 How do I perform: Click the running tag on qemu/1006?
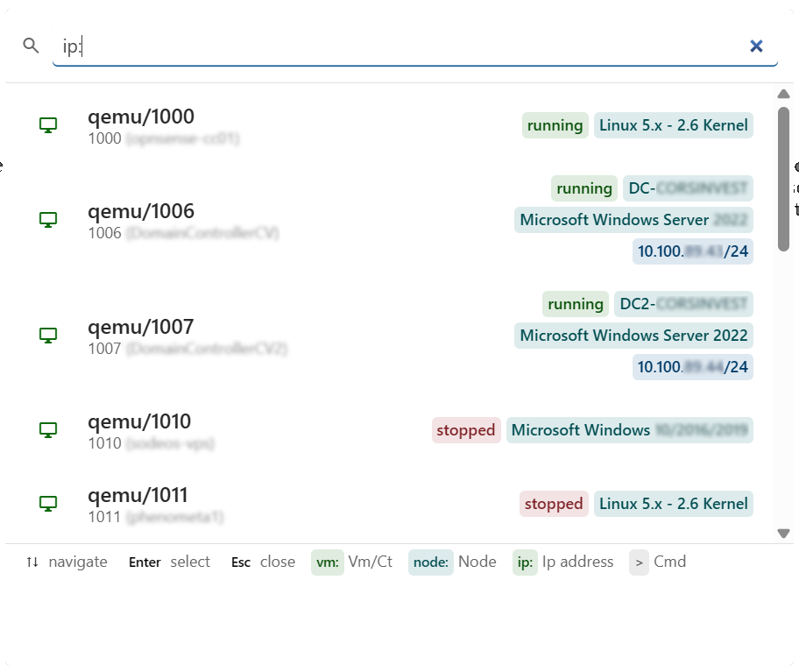[584, 188]
